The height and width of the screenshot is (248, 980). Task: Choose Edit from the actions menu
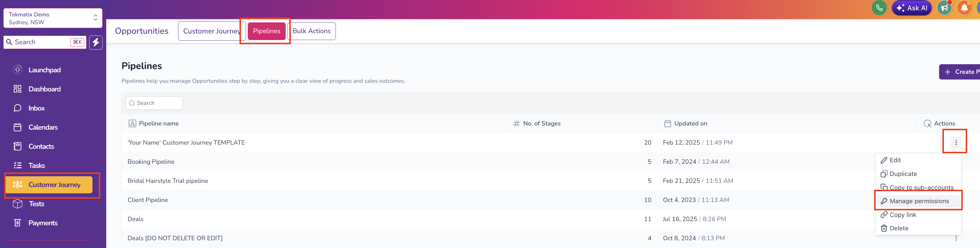click(918, 160)
